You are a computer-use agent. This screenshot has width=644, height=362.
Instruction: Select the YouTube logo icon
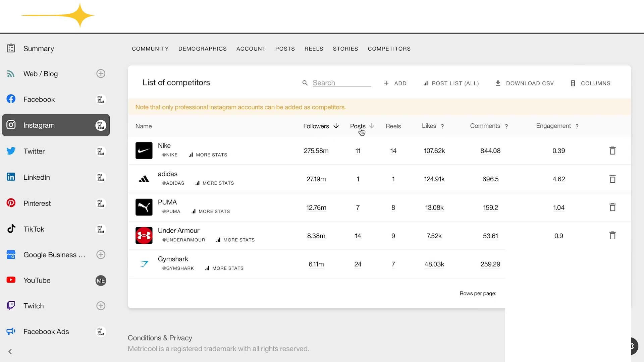(11, 280)
